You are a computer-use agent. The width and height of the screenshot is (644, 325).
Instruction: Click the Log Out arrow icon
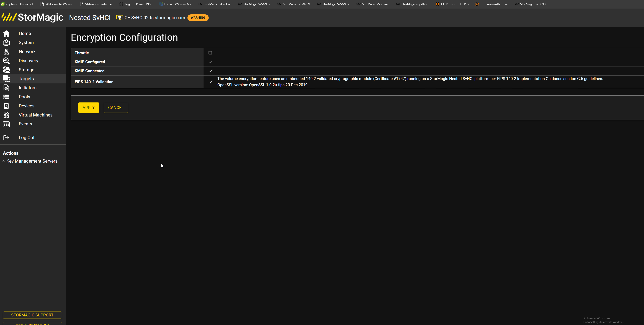tap(6, 138)
